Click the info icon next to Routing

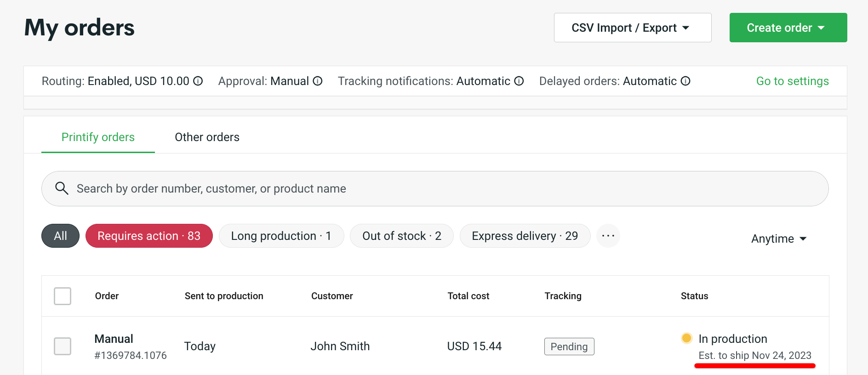[198, 81]
